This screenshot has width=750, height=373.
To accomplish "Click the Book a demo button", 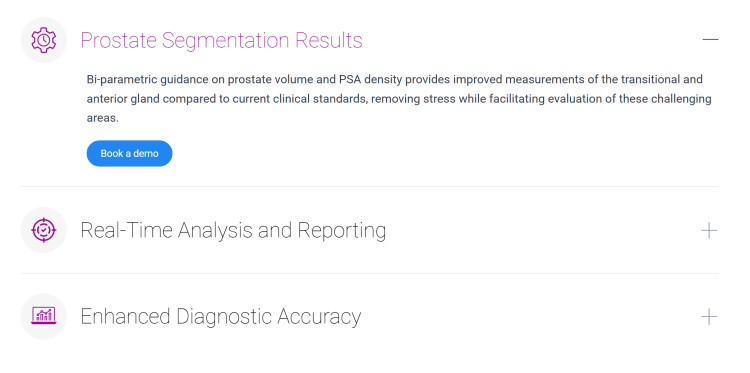I will [129, 154].
